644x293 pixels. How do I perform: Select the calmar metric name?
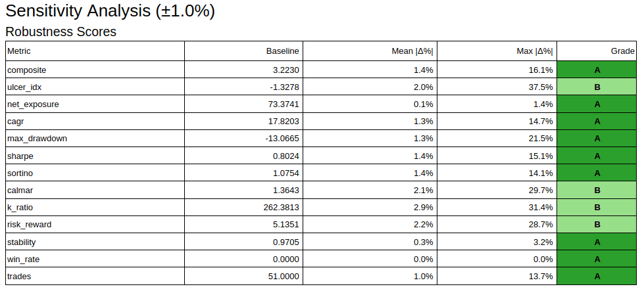20,191
